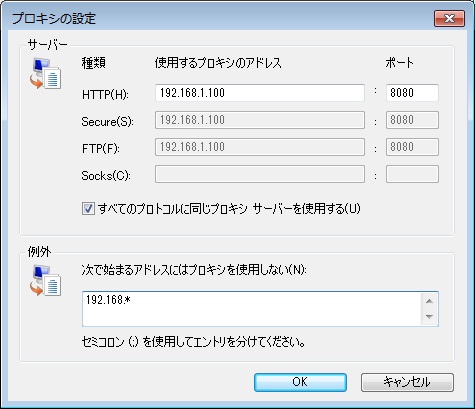Click the exceptions text area with 192.168.*
475x409 pixels.
(x=252, y=309)
